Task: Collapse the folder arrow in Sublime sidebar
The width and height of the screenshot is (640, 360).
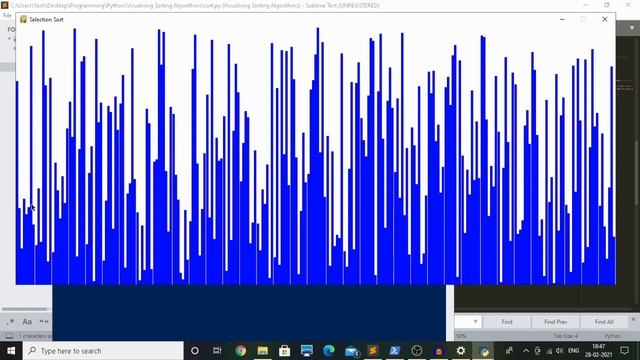Action: (x=9, y=39)
